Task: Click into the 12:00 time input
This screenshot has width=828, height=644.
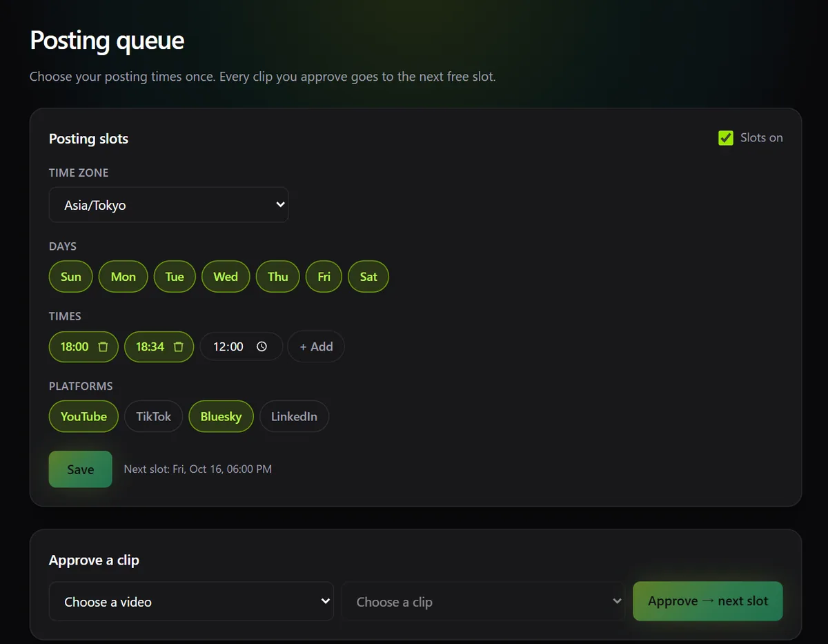Action: coord(241,347)
